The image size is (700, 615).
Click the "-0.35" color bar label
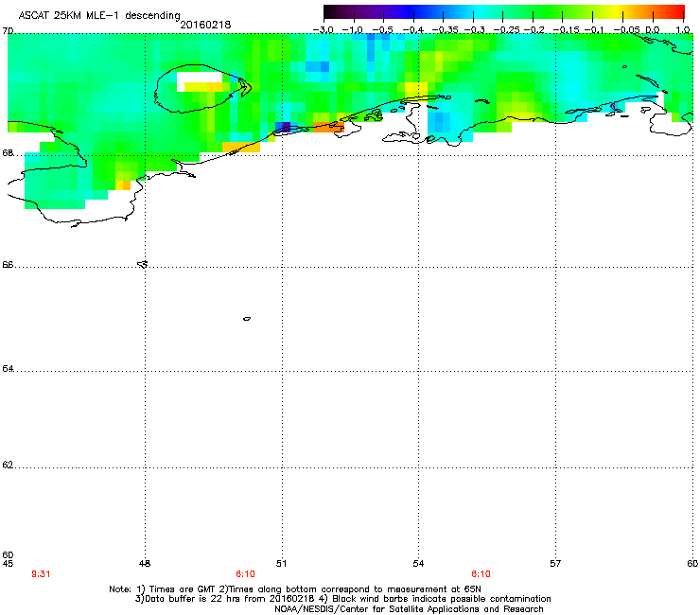(445, 30)
